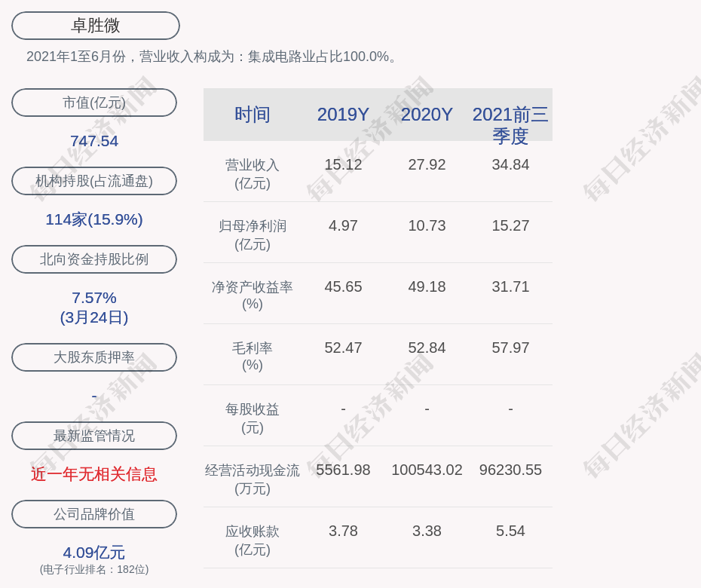The image size is (701, 588).
Task: Click the 每股收益(元) row label
Action: (x=253, y=418)
